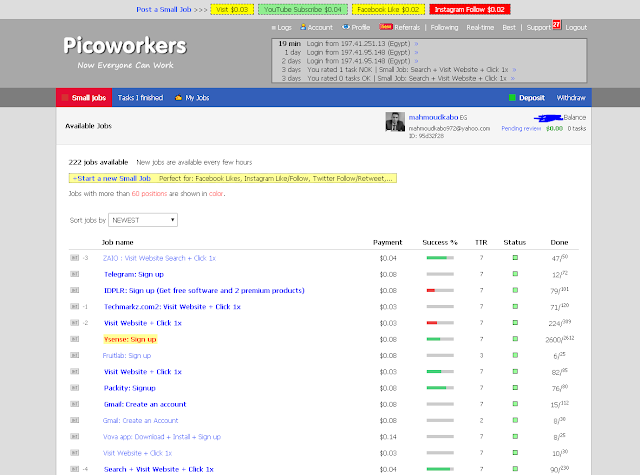The image size is (640, 475).
Task: Click the Instagram Follow $0.02 button
Action: click(470, 9)
